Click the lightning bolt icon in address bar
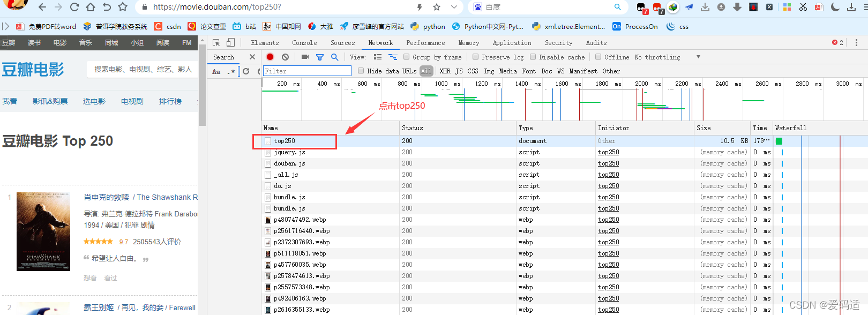This screenshot has width=868, height=315. click(x=420, y=7)
